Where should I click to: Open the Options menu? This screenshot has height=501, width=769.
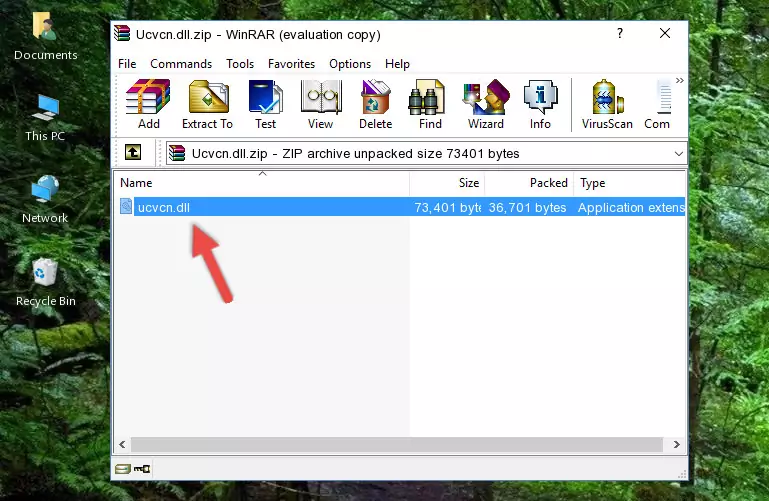pyautogui.click(x=350, y=64)
